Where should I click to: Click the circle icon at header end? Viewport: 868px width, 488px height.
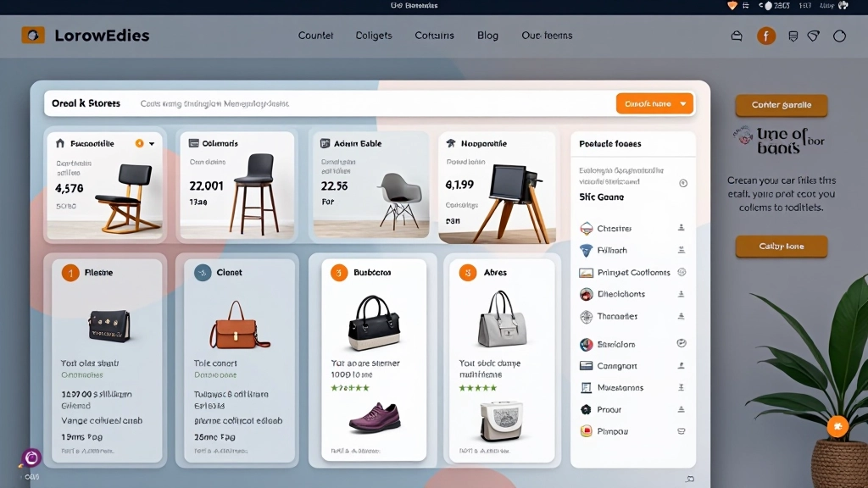tap(839, 36)
